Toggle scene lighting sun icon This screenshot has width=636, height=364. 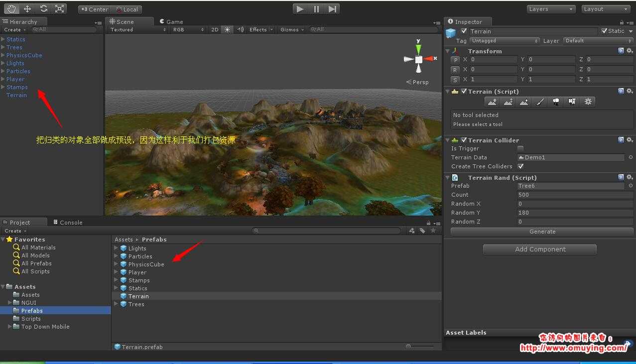pyautogui.click(x=228, y=29)
